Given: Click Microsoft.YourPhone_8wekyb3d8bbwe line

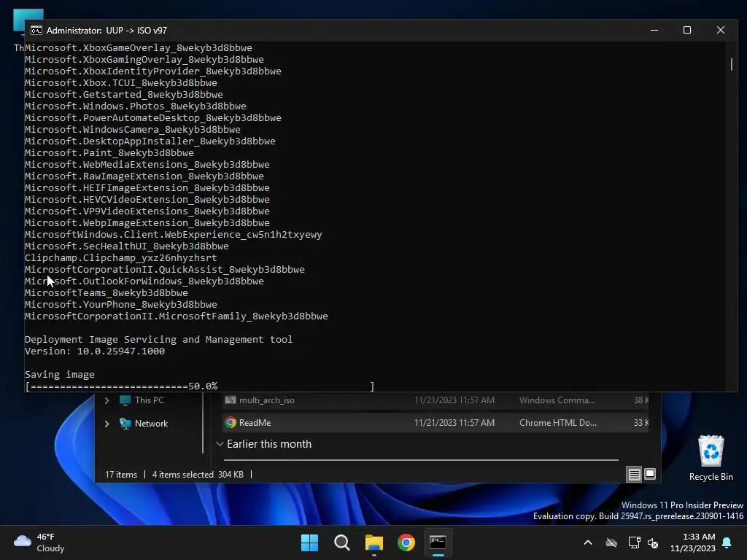Looking at the screenshot, I should click(121, 304).
